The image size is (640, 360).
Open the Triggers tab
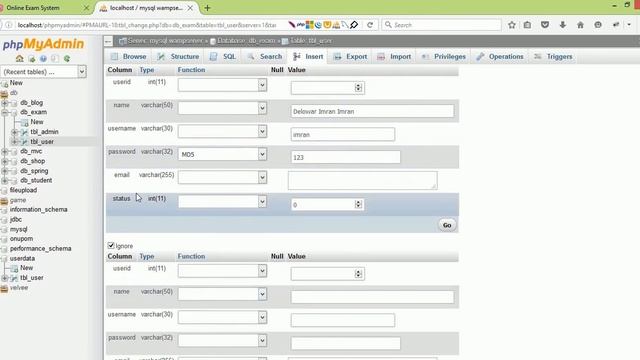pos(553,57)
